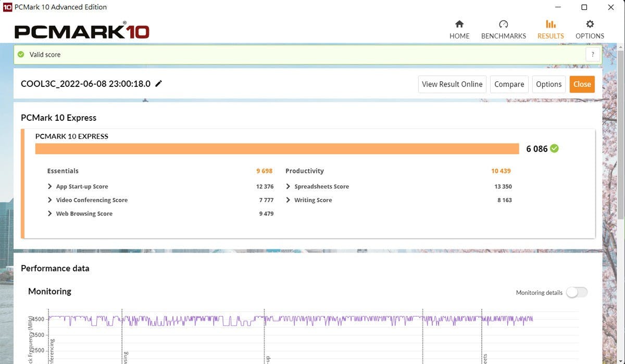Click the Options button beside Compare
Screen dimensions: 625x364
[x=548, y=84]
